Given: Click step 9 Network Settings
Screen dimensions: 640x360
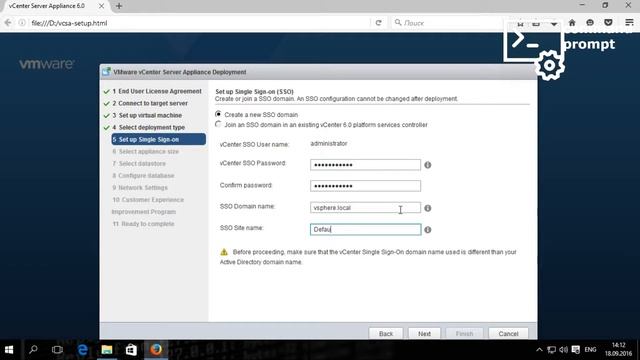Looking at the screenshot, I should point(140,188).
